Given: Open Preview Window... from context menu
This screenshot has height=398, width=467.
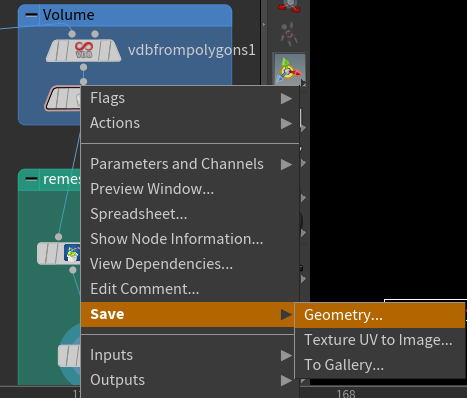Looking at the screenshot, I should pos(190,189).
